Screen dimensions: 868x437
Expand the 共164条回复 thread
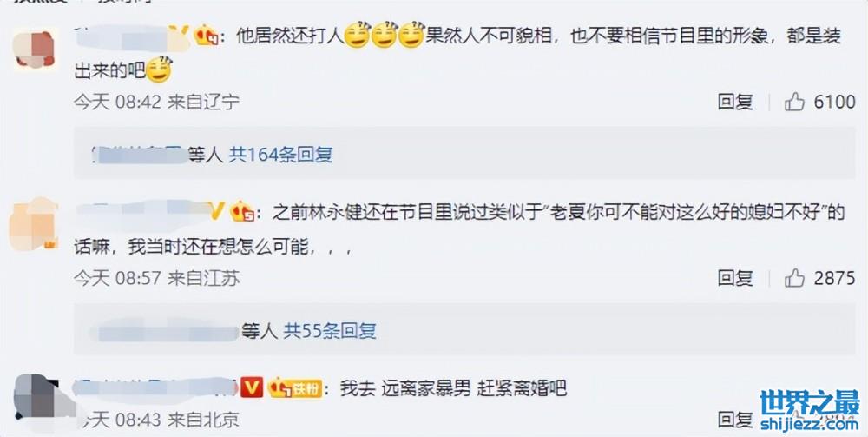click(x=280, y=155)
